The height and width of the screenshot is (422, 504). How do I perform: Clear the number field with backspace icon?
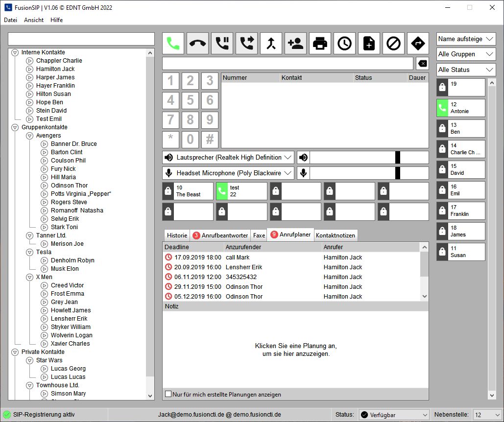coord(422,64)
